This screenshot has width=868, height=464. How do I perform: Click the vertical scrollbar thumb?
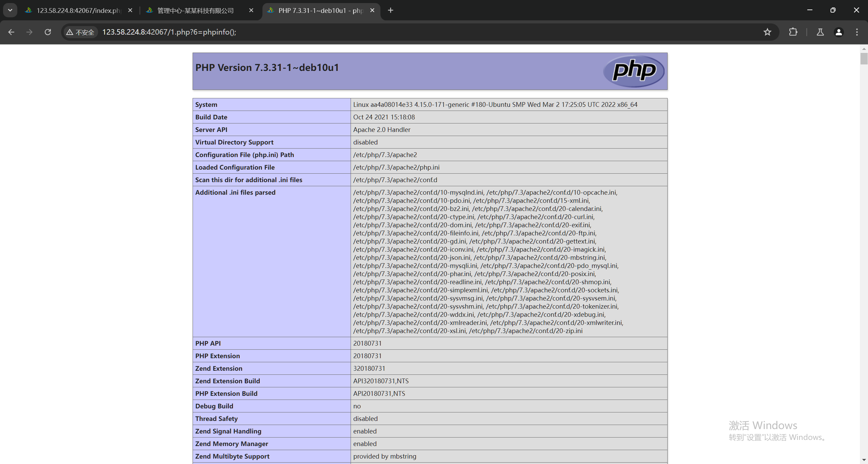[864, 58]
